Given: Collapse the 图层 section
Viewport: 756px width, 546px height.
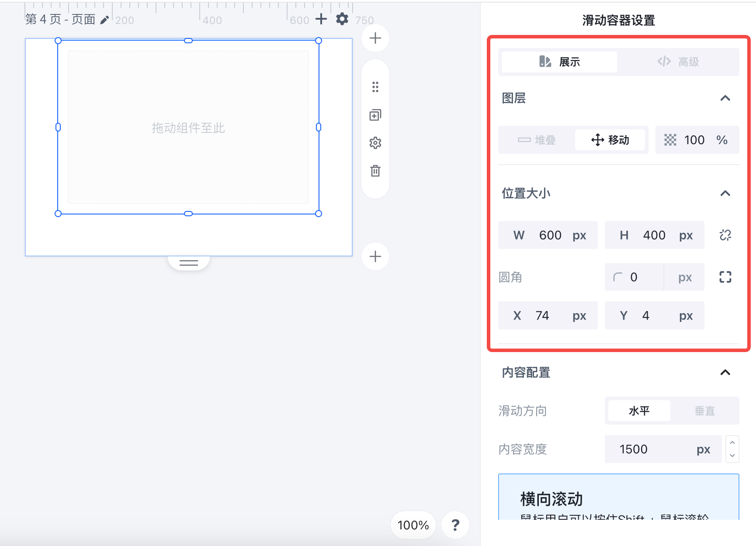Looking at the screenshot, I should [725, 98].
